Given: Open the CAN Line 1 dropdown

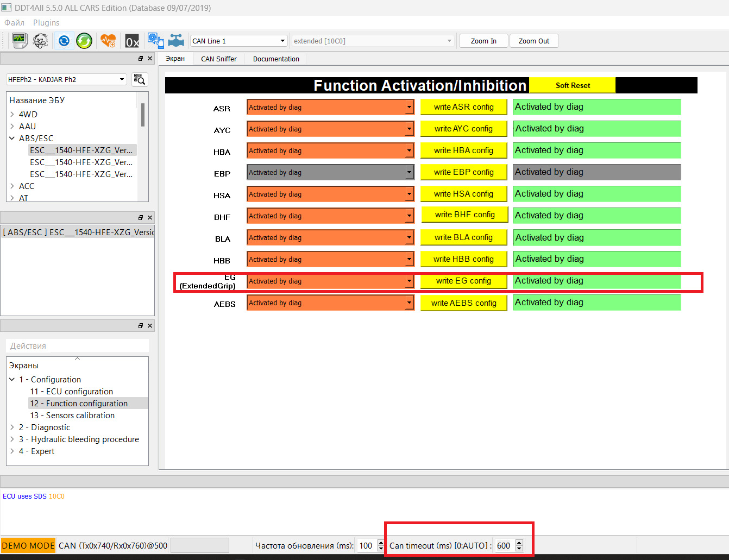Looking at the screenshot, I should (238, 41).
